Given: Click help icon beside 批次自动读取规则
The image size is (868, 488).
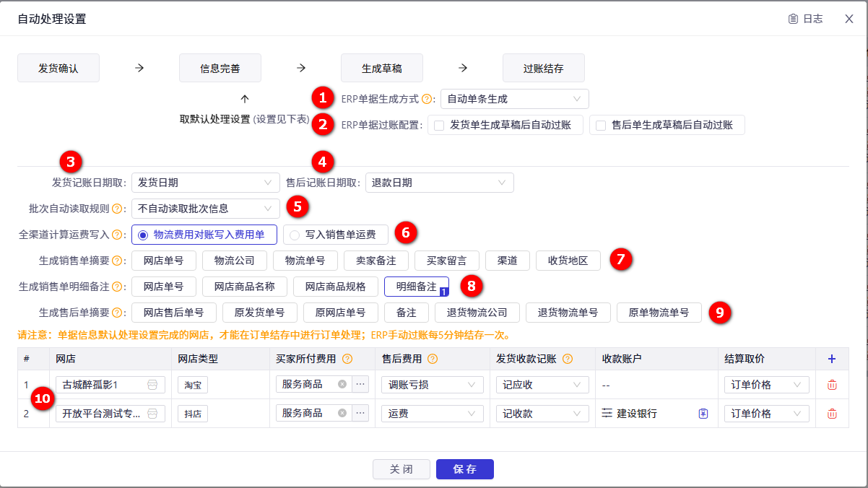Looking at the screenshot, I should pos(117,209).
